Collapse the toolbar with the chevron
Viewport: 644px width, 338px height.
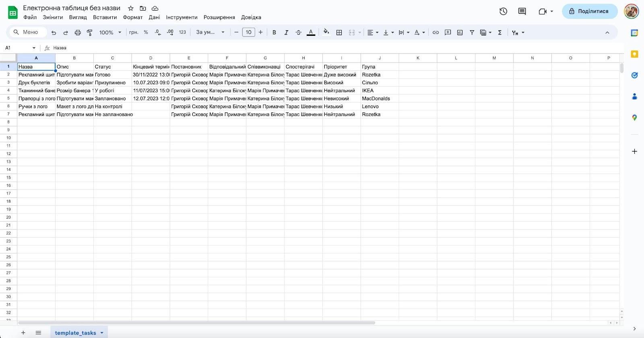[x=607, y=33]
